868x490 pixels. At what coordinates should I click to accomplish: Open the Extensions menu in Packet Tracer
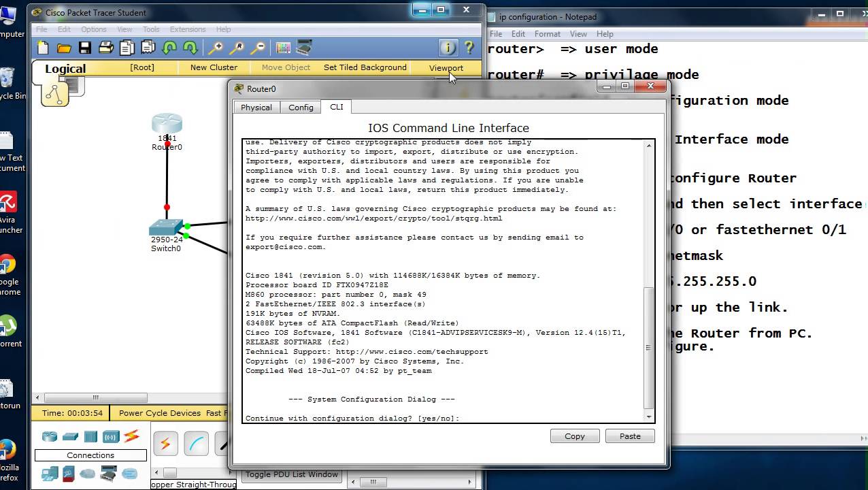[x=188, y=29]
